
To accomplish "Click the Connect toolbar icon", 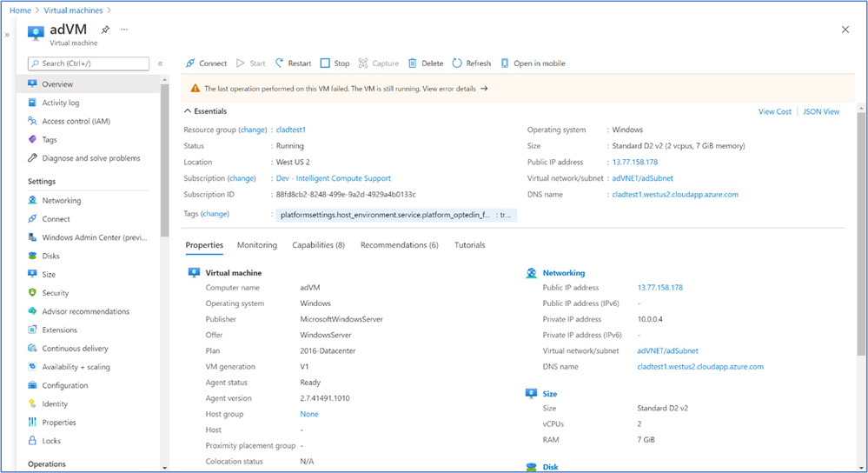I will click(x=190, y=63).
